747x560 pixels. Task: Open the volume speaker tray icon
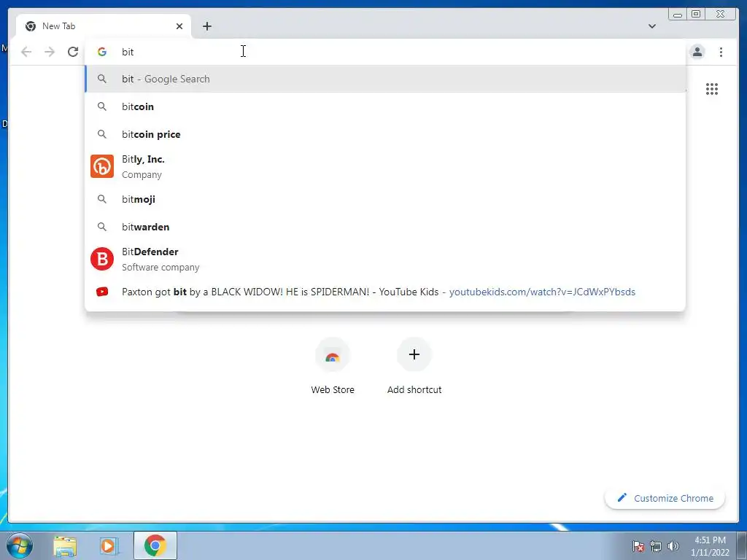point(673,546)
